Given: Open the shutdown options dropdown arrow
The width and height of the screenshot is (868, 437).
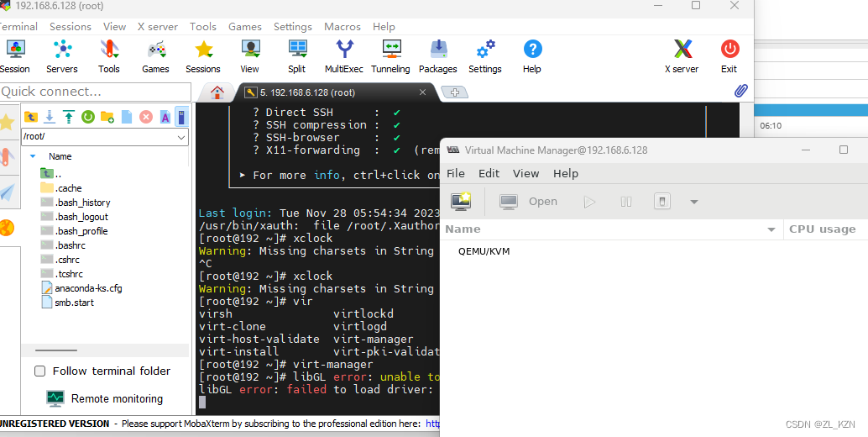Looking at the screenshot, I should 694,202.
